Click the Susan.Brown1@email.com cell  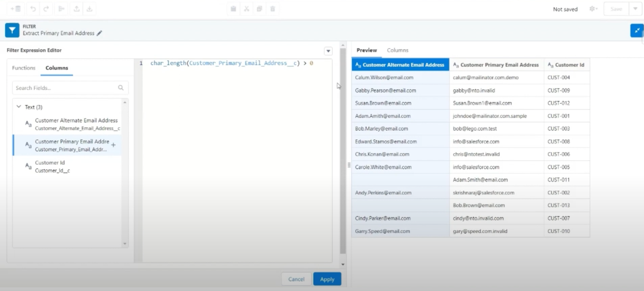click(497, 103)
